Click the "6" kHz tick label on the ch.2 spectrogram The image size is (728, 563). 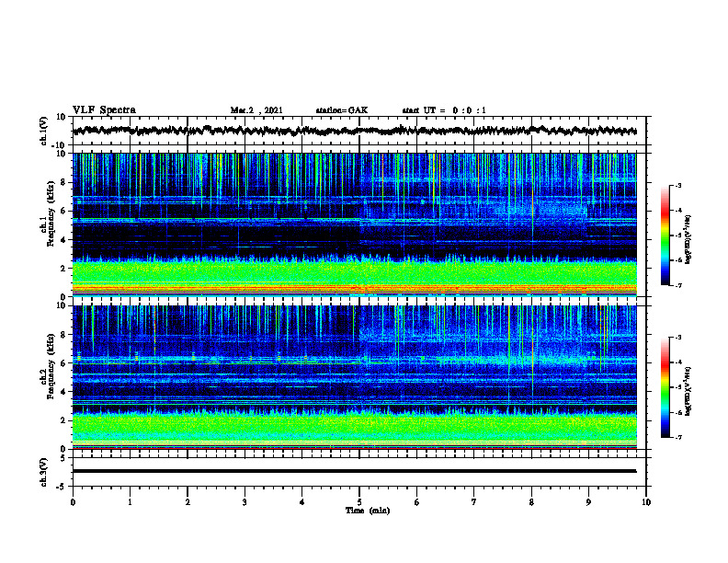pos(63,363)
